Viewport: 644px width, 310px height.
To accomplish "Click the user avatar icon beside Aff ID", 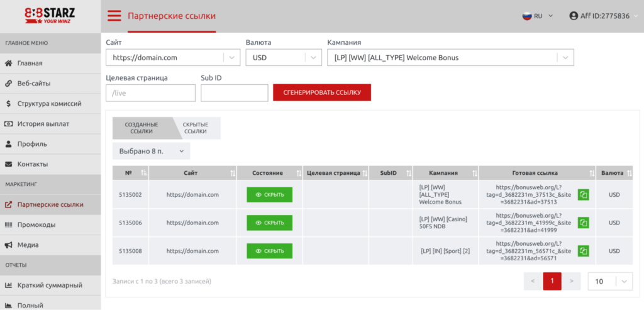I will pos(574,16).
